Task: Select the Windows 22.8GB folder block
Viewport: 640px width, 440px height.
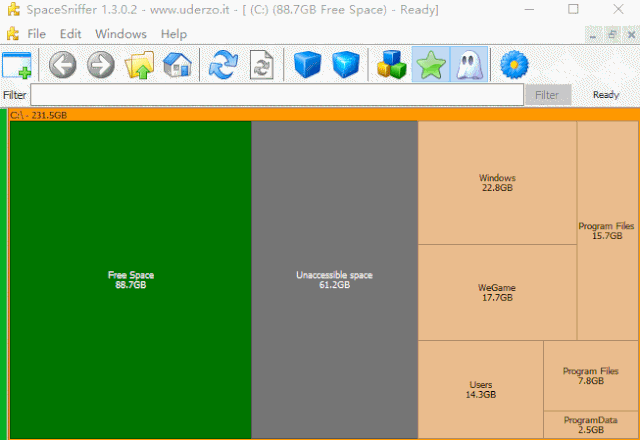Action: tap(497, 183)
